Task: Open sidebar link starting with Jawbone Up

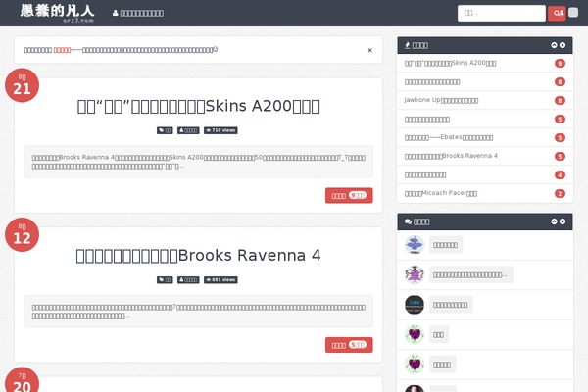Action: 441,100
